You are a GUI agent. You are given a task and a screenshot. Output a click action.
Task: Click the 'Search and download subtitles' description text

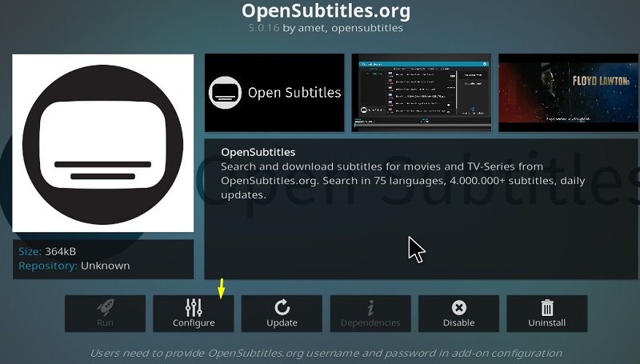[x=403, y=180]
